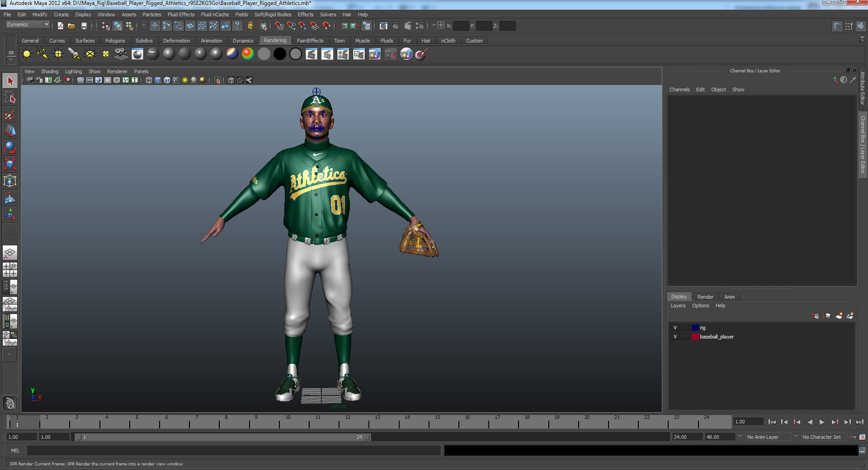Open the viewport Lighting menu
Image resolution: width=868 pixels, height=470 pixels.
73,71
